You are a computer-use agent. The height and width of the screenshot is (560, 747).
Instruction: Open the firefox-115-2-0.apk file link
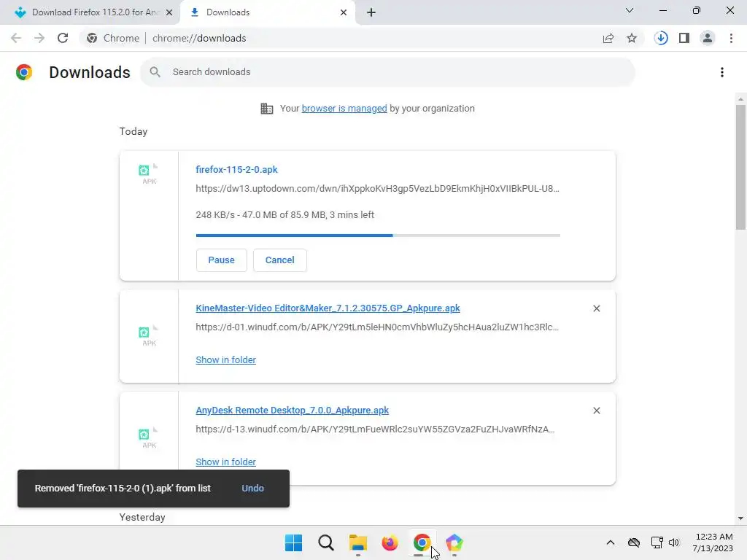click(236, 169)
